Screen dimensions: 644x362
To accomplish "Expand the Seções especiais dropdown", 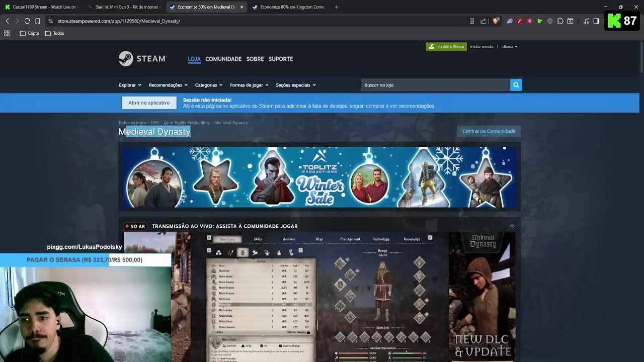I will click(296, 85).
